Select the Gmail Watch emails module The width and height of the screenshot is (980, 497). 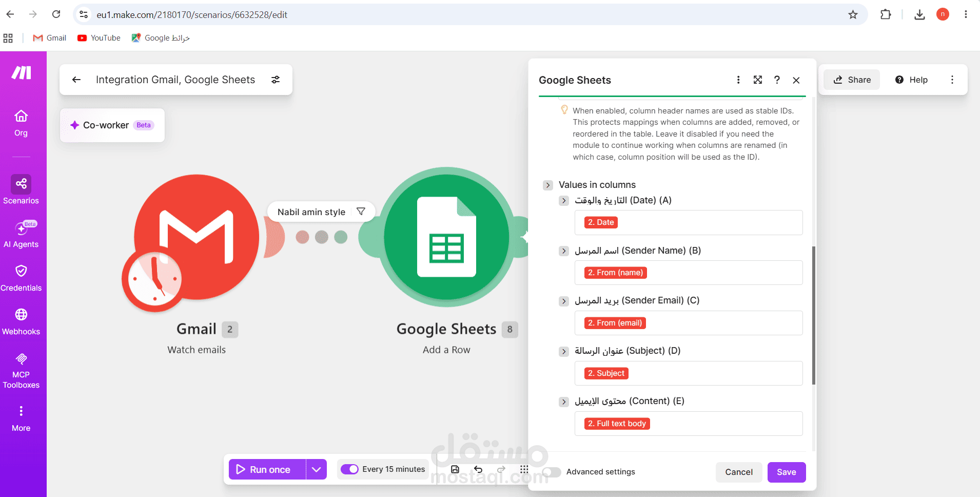click(x=197, y=238)
